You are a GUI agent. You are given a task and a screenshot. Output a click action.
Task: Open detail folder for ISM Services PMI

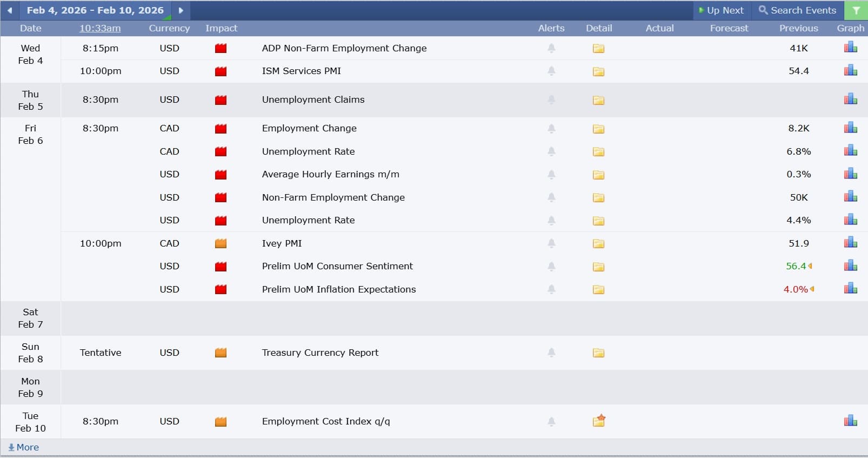click(598, 71)
